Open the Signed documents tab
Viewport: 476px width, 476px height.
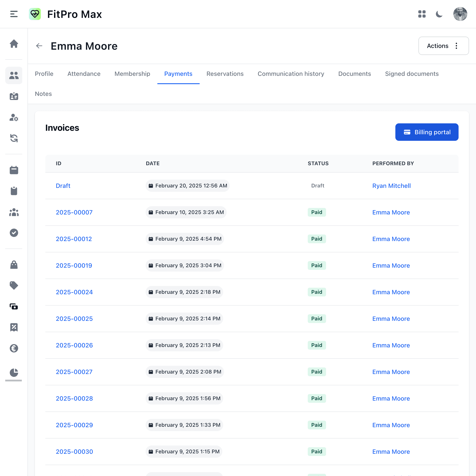[411, 74]
